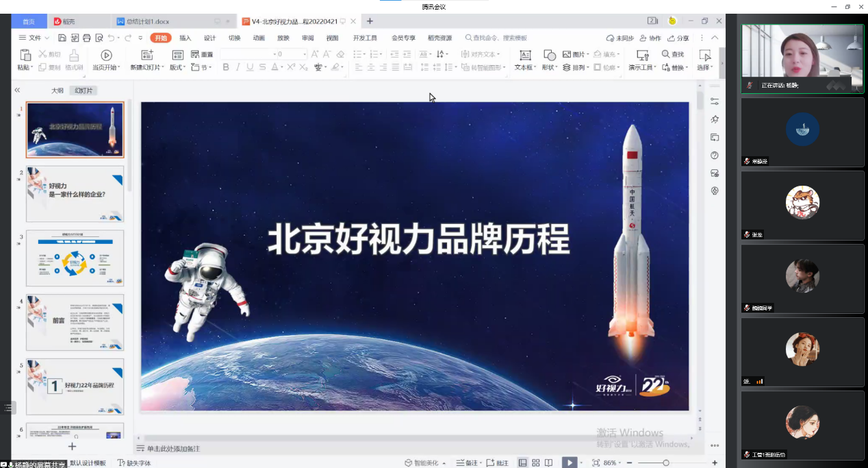Switch to slide sorter view icon
Viewport: 868px width, 468px height.
click(536, 463)
